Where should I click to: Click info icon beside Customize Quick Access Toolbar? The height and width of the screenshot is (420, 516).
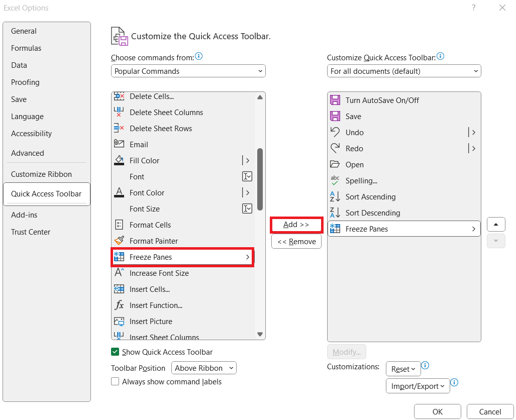point(440,56)
